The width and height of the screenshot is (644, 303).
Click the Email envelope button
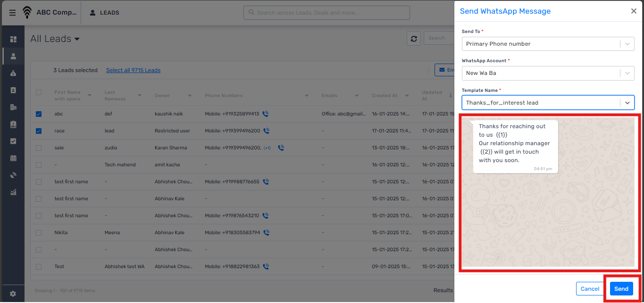click(444, 70)
